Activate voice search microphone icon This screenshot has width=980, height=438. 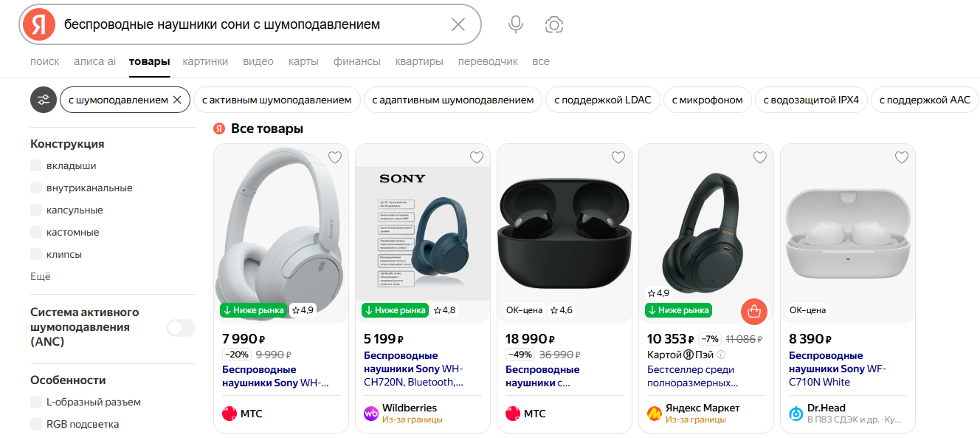tap(516, 24)
